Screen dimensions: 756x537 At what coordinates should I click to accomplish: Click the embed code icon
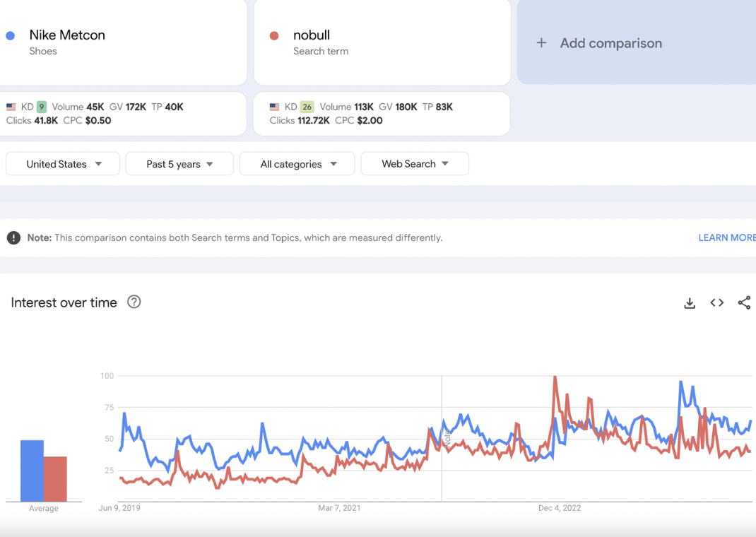[x=717, y=303]
